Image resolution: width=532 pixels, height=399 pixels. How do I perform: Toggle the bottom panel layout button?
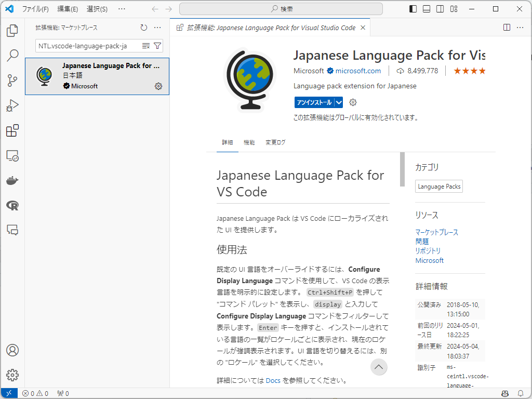pos(427,9)
